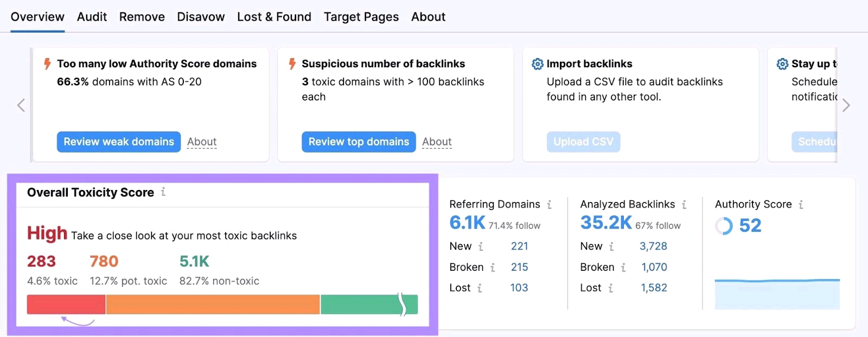
Task: Click info icon beside Analyzed Backlinks New
Action: point(611,247)
